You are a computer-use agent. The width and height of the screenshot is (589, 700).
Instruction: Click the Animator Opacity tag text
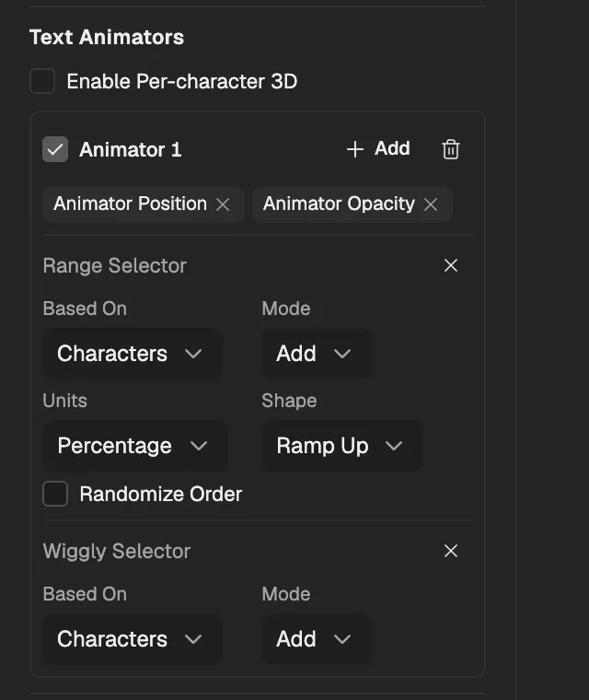(339, 204)
